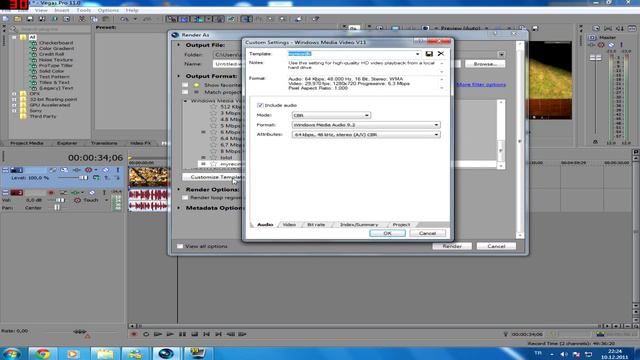The width and height of the screenshot is (640, 360).
Task: Collapse the Output Format section
Action: click(178, 76)
